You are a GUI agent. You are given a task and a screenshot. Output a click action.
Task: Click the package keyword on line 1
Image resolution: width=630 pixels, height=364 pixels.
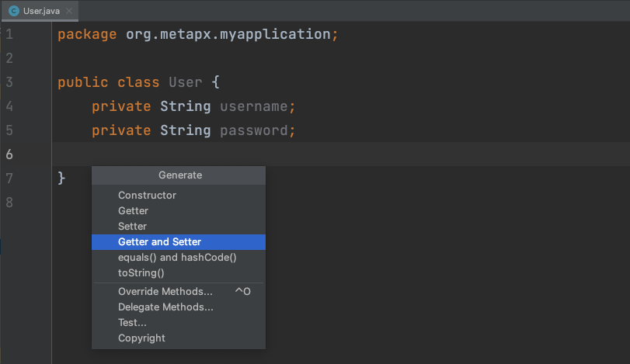87,34
